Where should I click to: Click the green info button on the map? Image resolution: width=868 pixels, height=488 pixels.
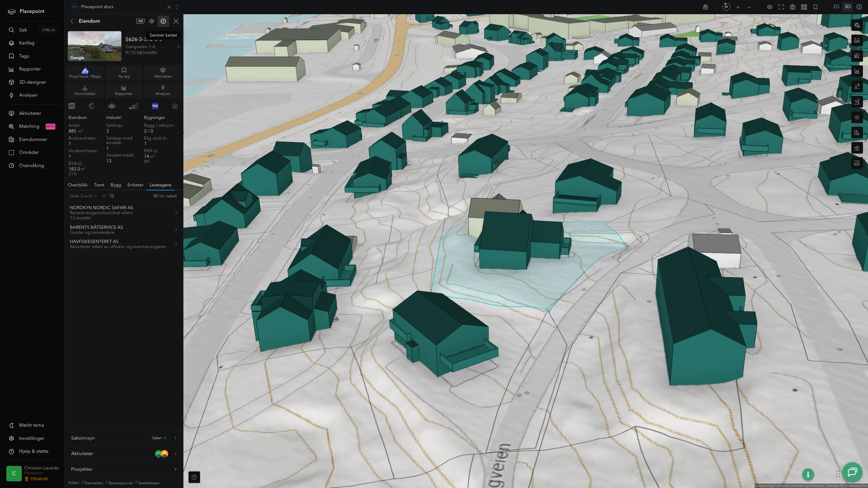[808, 475]
